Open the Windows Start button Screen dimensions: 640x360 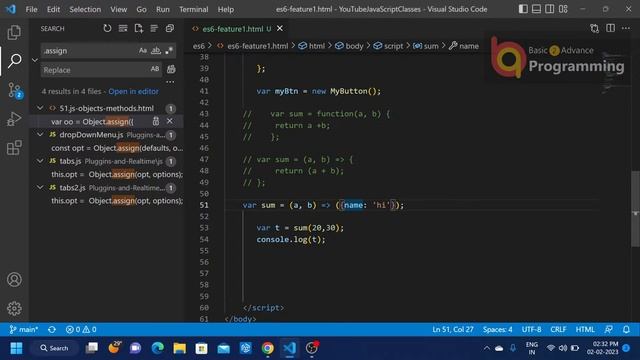[16, 348]
